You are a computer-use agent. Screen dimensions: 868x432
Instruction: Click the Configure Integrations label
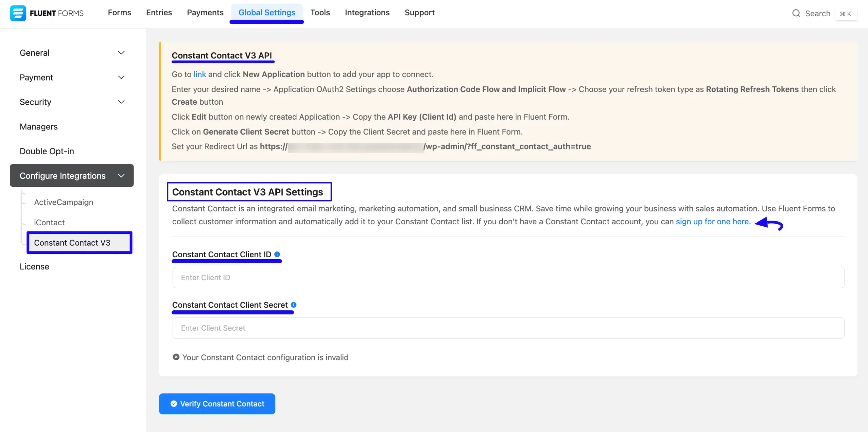62,176
